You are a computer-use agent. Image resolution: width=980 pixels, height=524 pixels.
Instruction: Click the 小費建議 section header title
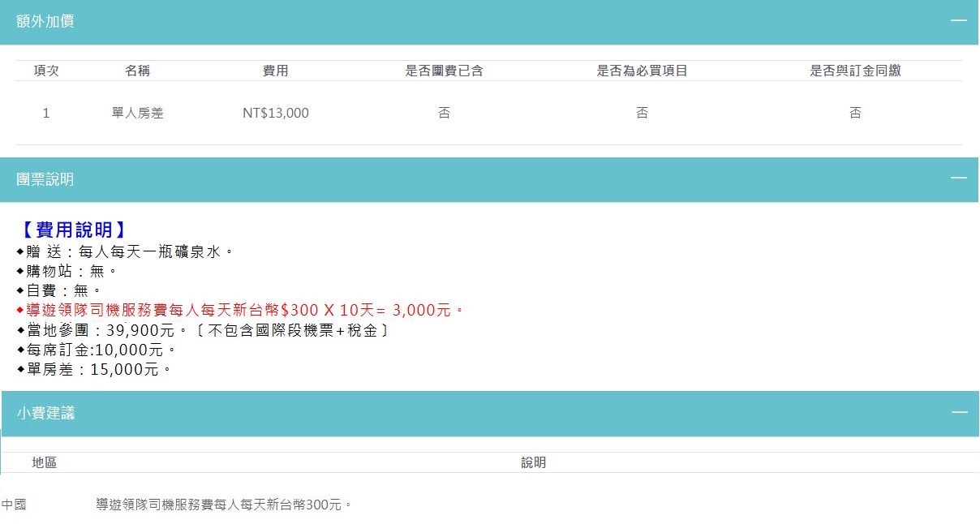(45, 413)
